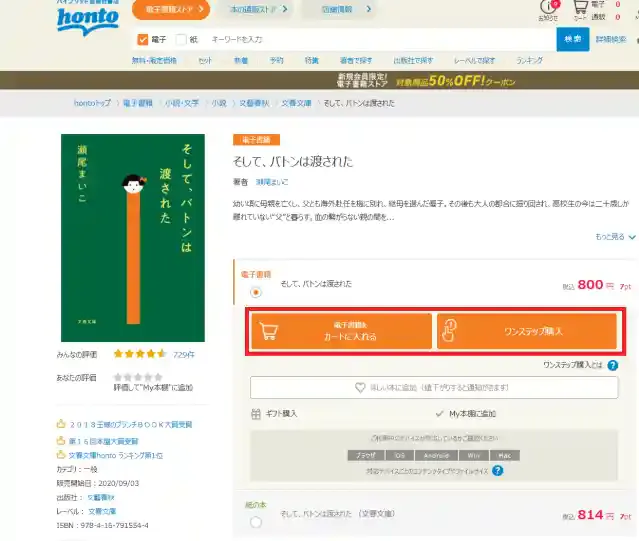Viewport: 639px width, 541px height.
Task: Select the ブラウザ device tag
Action: 366,455
